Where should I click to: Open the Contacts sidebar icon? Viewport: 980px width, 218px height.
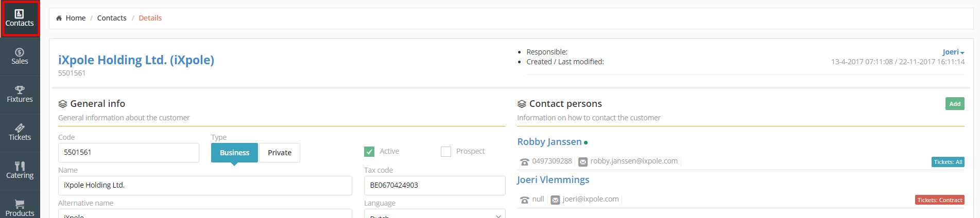tap(19, 14)
